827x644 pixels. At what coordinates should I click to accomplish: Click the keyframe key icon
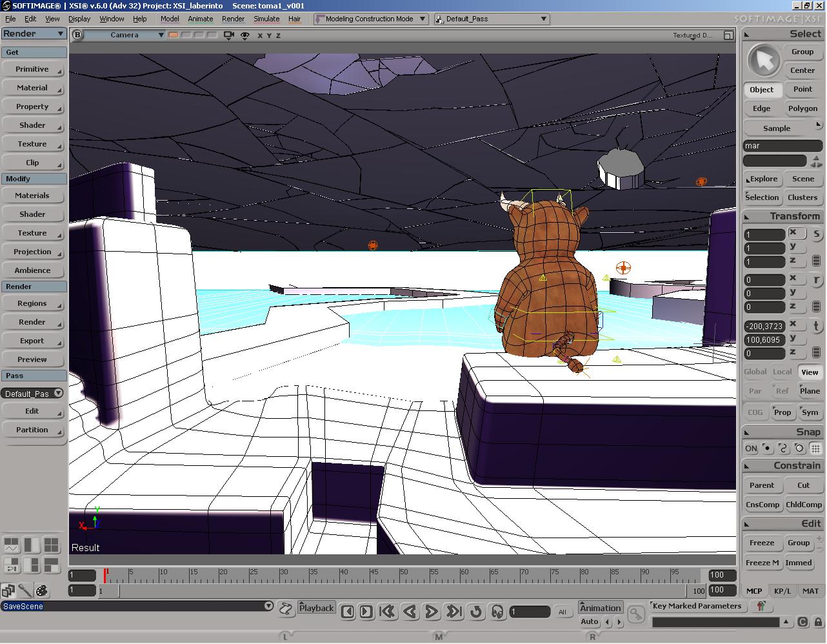coord(636,614)
